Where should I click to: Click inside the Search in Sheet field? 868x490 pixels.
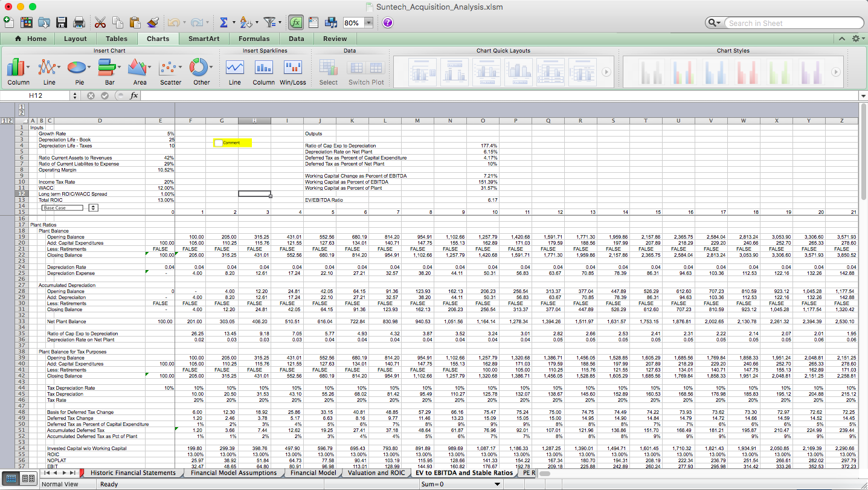pyautogui.click(x=791, y=22)
